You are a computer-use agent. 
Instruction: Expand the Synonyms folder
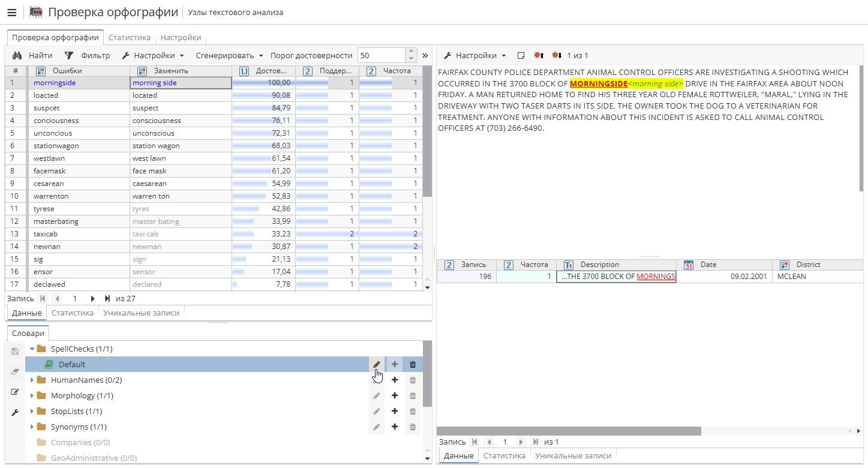pos(32,427)
